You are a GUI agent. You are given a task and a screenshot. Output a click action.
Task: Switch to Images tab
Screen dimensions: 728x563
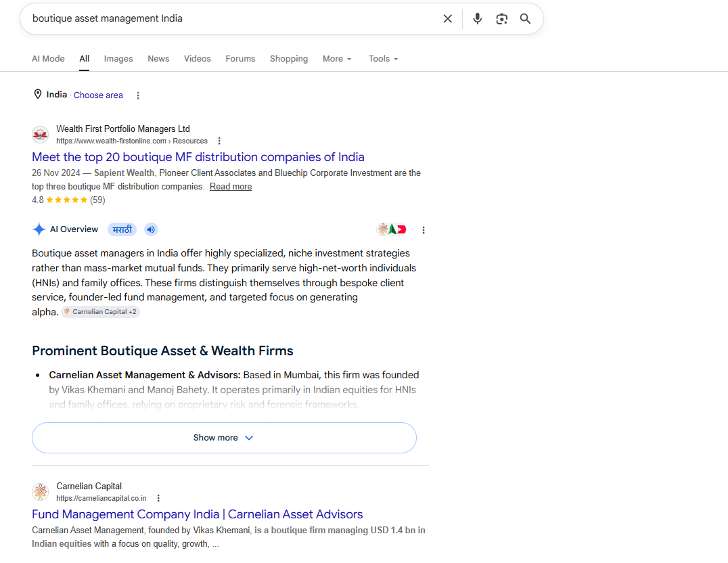pyautogui.click(x=118, y=58)
